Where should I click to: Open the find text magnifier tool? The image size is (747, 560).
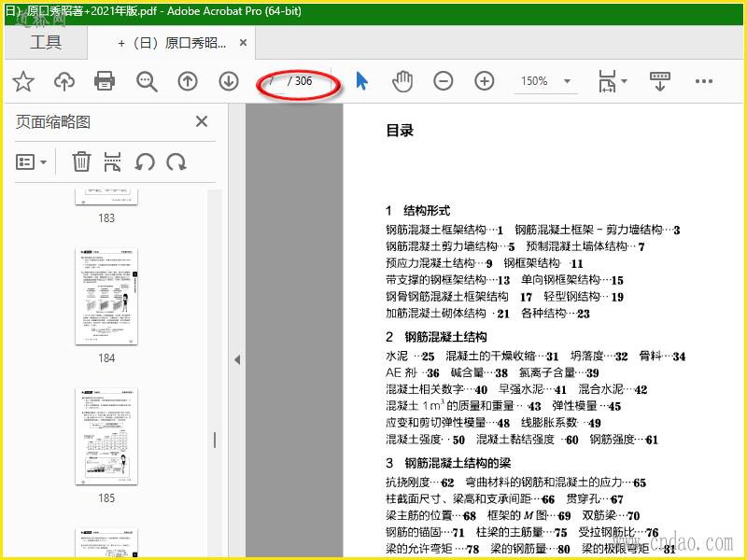coord(147,81)
